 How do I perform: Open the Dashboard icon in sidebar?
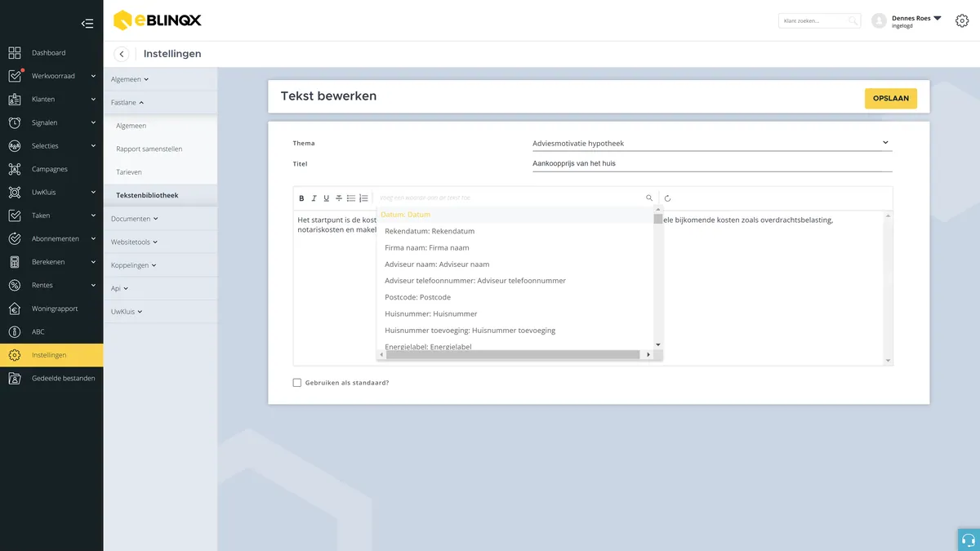pos(15,53)
